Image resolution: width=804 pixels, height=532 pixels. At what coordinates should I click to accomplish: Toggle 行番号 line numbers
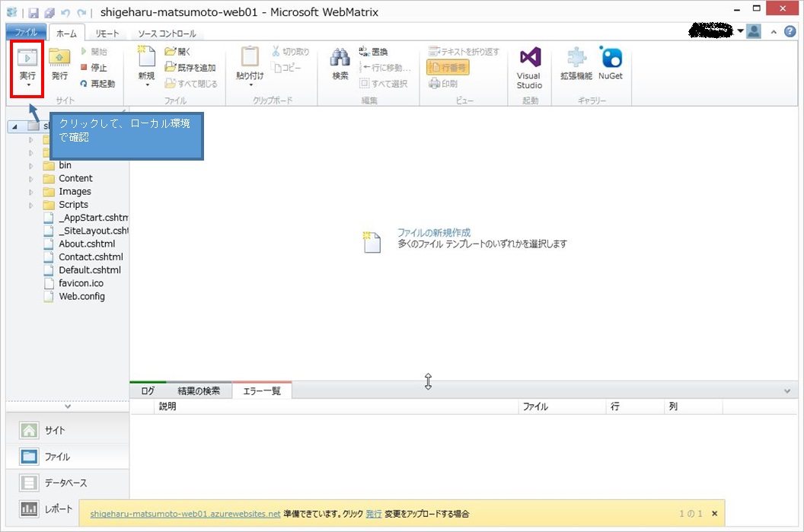tap(448, 67)
